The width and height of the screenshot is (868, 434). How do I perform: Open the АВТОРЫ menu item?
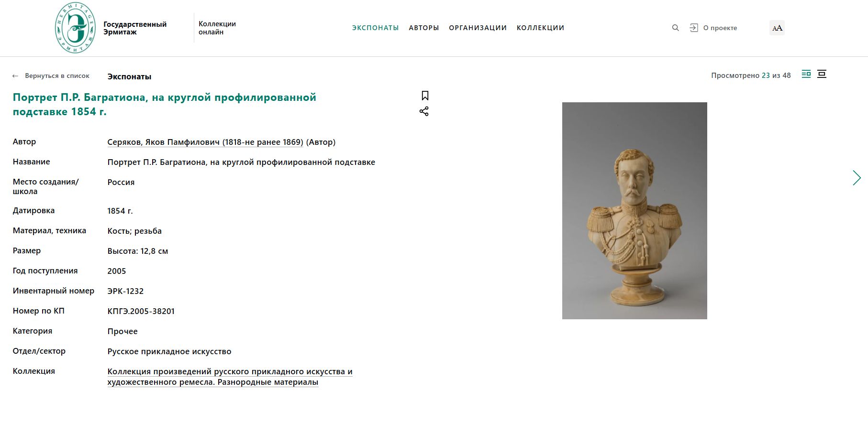click(424, 28)
